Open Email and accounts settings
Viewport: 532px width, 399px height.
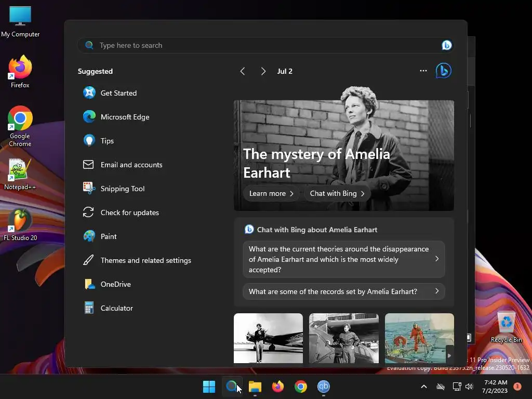(x=123, y=165)
